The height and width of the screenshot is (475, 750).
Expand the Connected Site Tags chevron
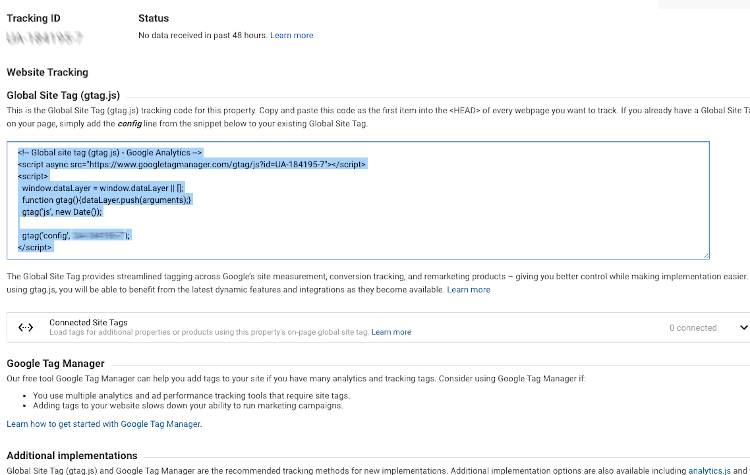point(744,328)
